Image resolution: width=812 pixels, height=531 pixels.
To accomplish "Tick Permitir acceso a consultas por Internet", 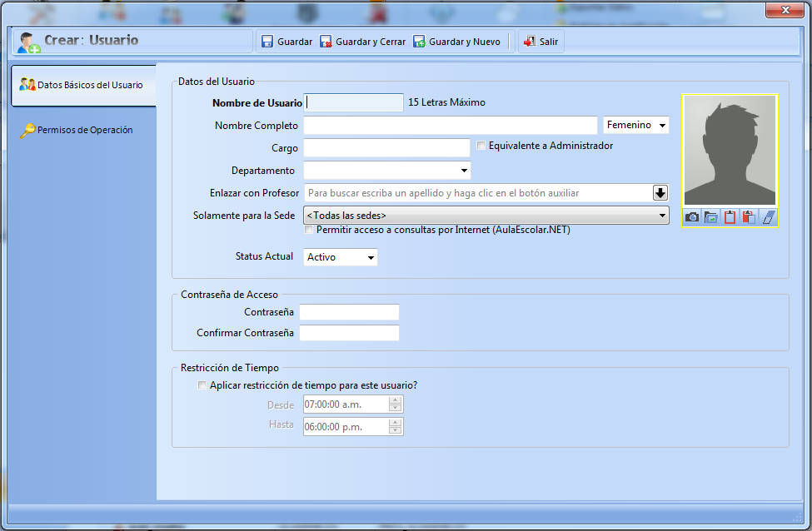I will [309, 230].
